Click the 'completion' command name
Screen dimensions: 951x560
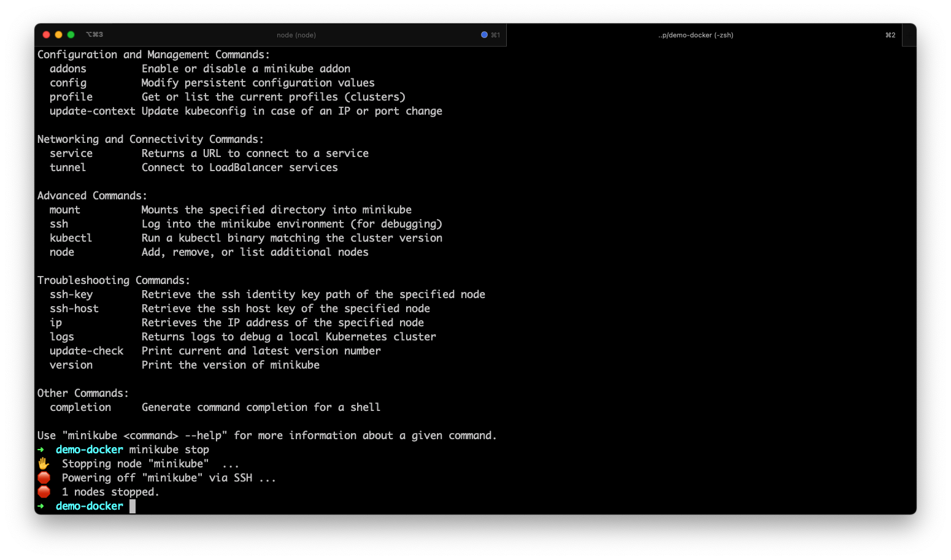[80, 407]
